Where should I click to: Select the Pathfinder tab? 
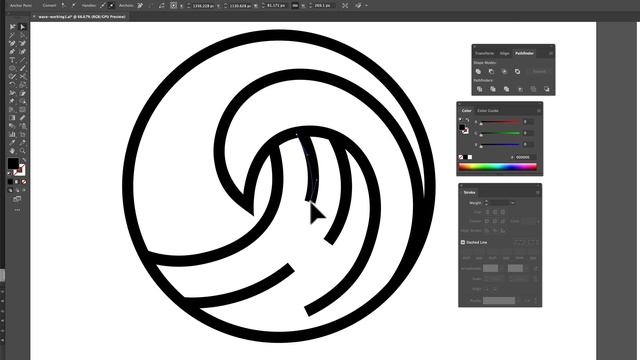tap(524, 53)
